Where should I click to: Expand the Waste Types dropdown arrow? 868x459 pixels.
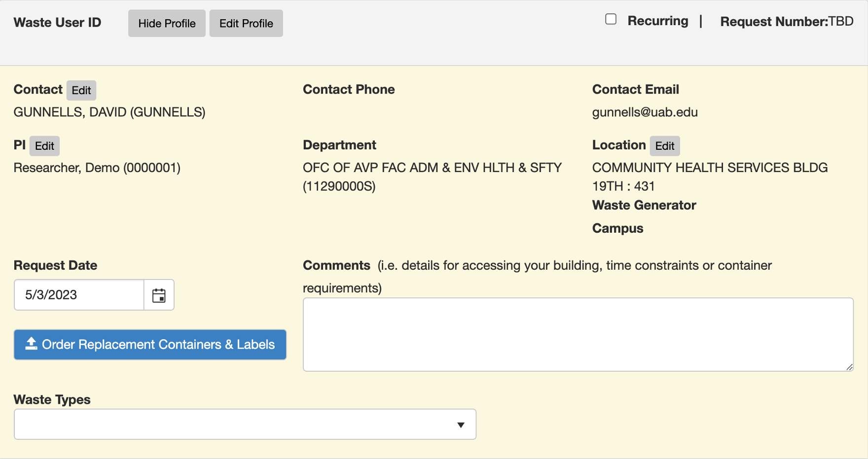461,425
